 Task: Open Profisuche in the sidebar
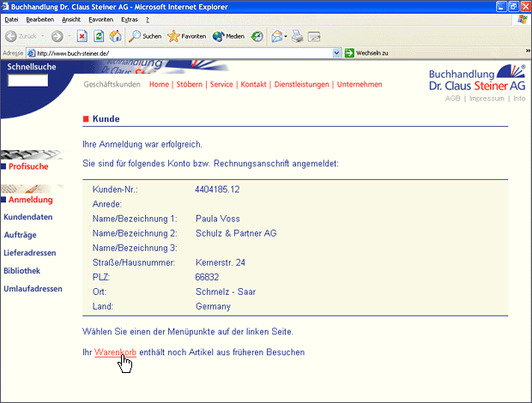coord(28,166)
